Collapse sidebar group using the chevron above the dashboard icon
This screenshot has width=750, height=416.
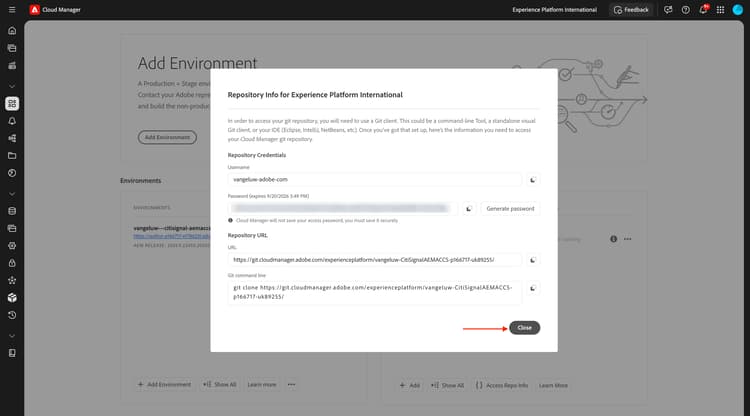[12, 87]
